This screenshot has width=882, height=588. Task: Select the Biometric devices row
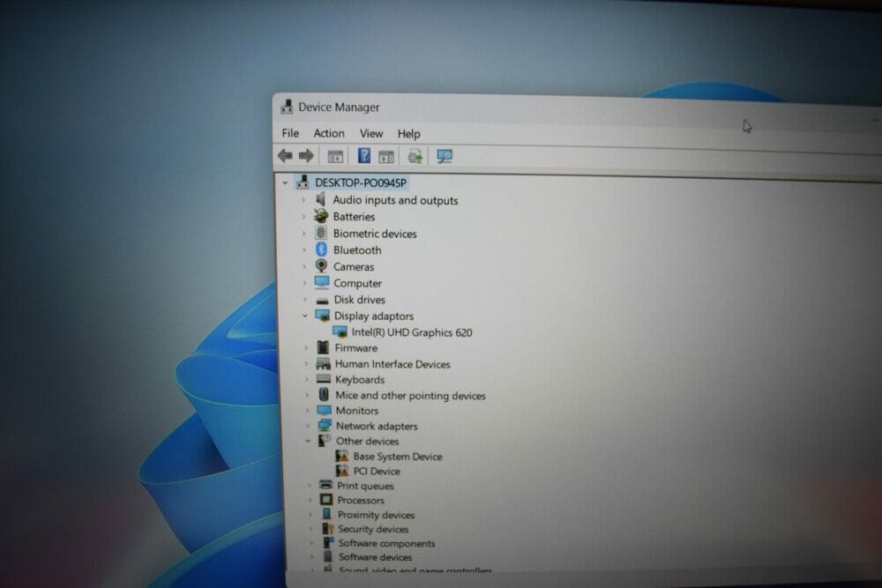[375, 234]
